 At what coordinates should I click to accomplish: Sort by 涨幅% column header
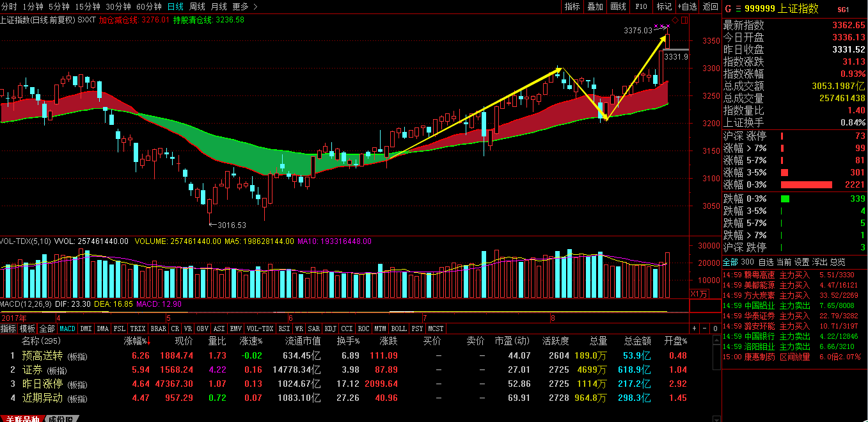click(x=137, y=341)
